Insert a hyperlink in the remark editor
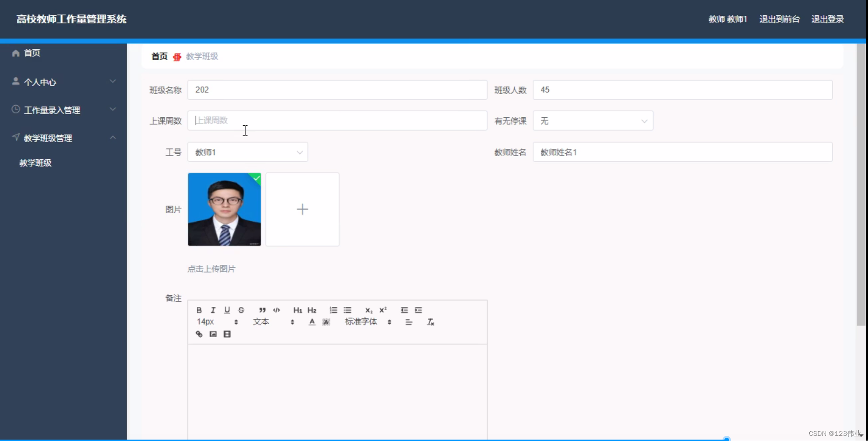 pos(199,334)
